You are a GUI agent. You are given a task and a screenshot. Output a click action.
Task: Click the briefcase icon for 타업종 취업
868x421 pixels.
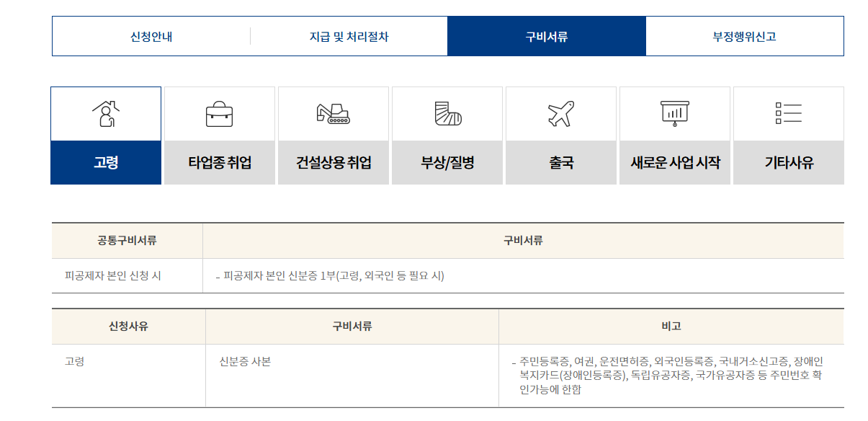[x=219, y=113]
